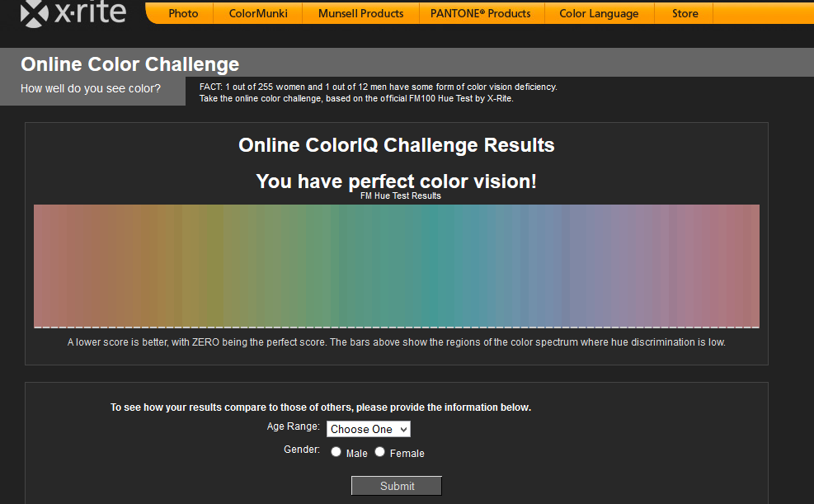
Task: Click the 'You have perfect color vision!' text
Action: pos(396,181)
